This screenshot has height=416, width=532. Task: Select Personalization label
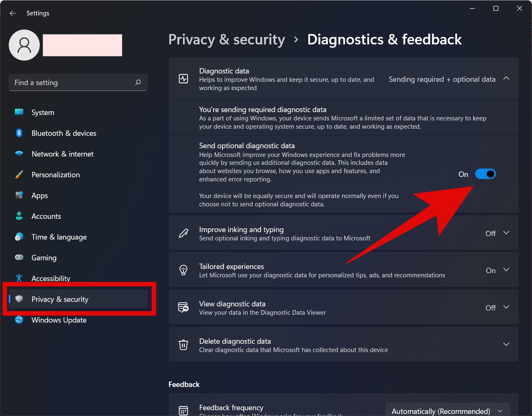[x=56, y=175]
